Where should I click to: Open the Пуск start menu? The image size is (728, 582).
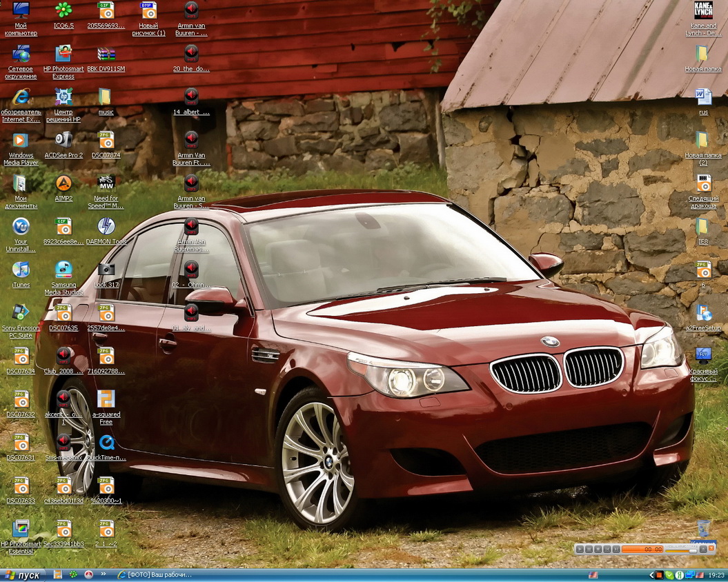click(x=22, y=575)
